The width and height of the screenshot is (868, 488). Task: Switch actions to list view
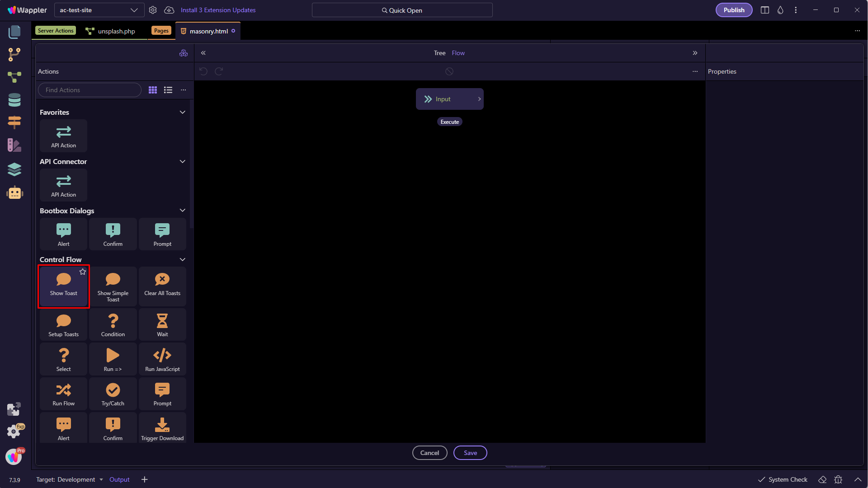point(168,90)
